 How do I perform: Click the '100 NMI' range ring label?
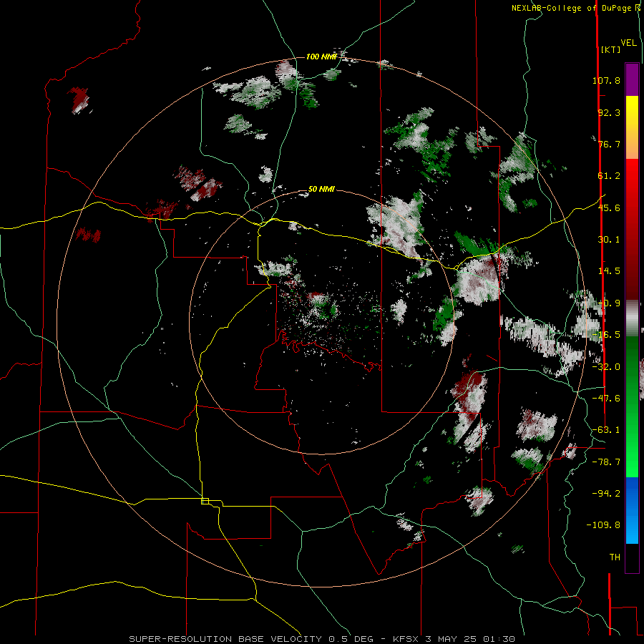click(x=321, y=57)
